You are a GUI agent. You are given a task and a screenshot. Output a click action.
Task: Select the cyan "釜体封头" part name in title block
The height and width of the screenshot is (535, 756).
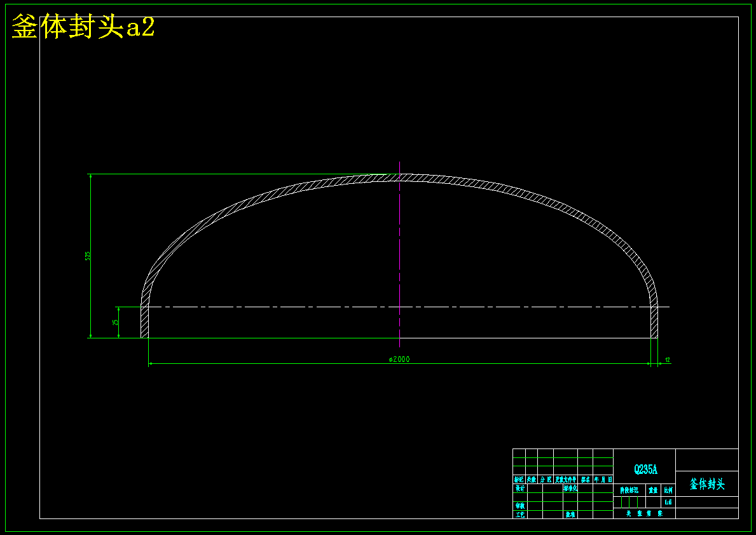pos(707,484)
